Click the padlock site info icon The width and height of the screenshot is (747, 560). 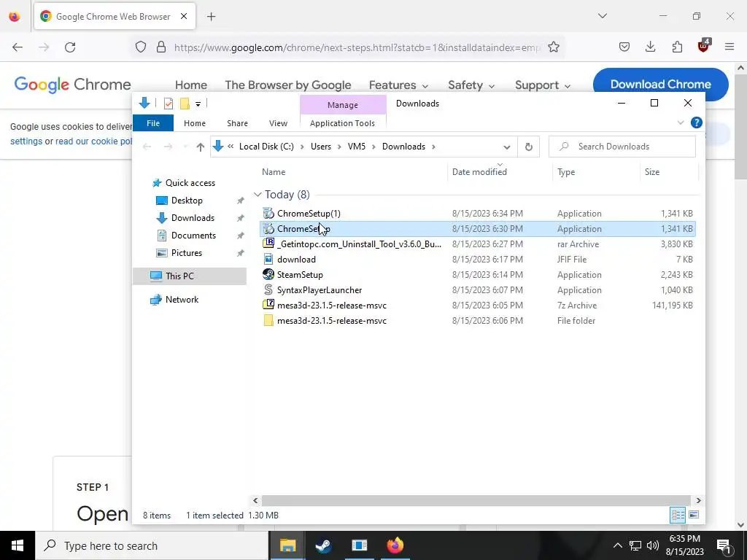tap(161, 47)
